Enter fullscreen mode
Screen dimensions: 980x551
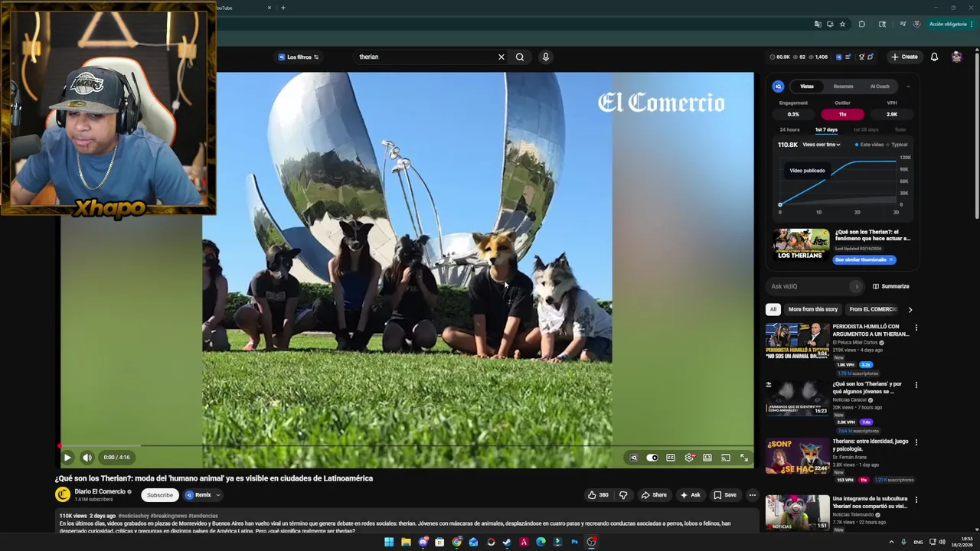tap(744, 458)
